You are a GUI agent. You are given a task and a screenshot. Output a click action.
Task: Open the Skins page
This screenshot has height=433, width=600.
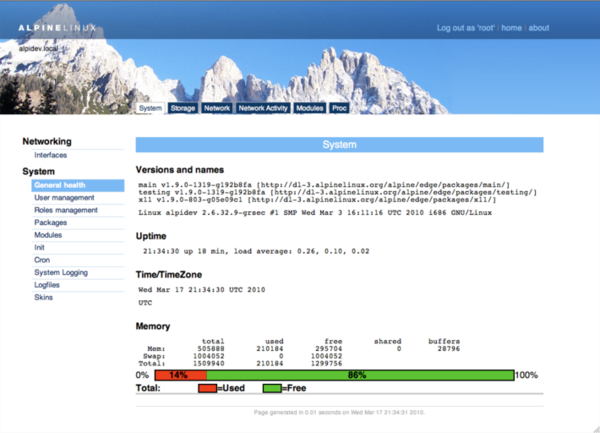click(x=44, y=297)
